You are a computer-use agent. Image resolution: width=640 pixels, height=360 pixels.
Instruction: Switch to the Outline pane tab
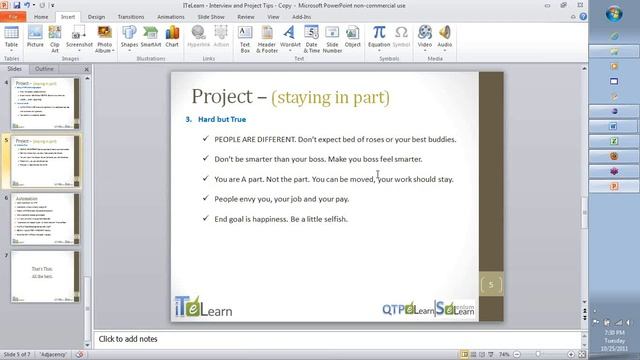click(44, 69)
